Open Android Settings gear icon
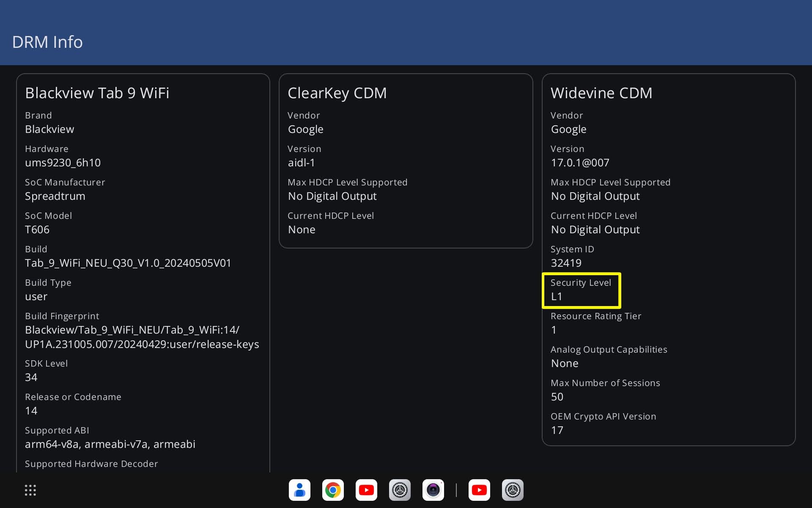 pyautogui.click(x=400, y=490)
